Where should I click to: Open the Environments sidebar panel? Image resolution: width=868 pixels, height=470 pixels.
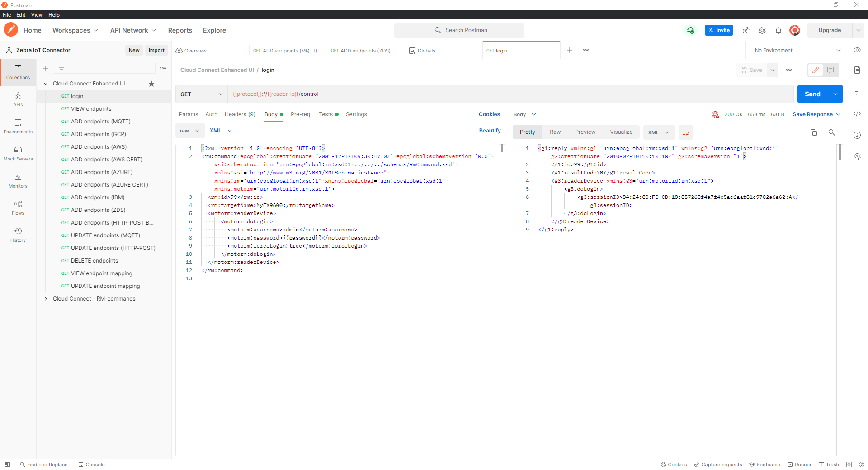tap(18, 126)
